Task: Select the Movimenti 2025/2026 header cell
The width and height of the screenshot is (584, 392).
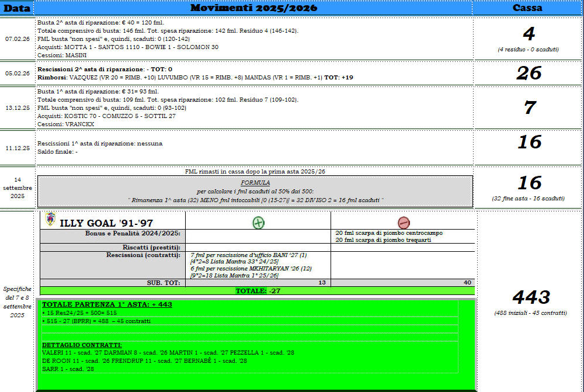Action: tap(253, 8)
